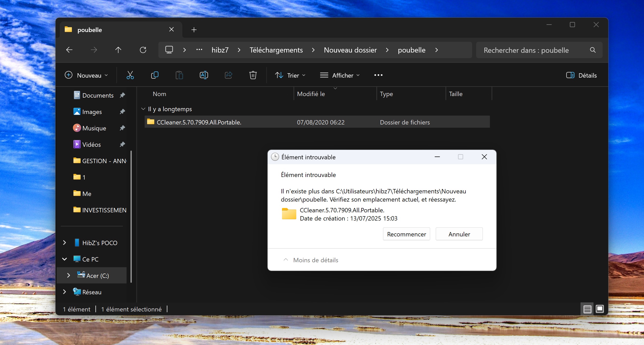This screenshot has height=345, width=644.
Task: Click the Cut scissors icon
Action: click(130, 75)
